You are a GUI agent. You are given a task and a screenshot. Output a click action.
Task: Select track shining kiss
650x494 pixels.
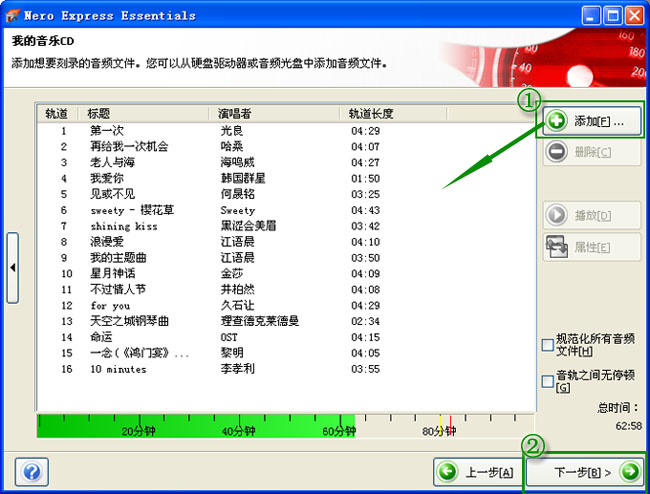pos(124,226)
